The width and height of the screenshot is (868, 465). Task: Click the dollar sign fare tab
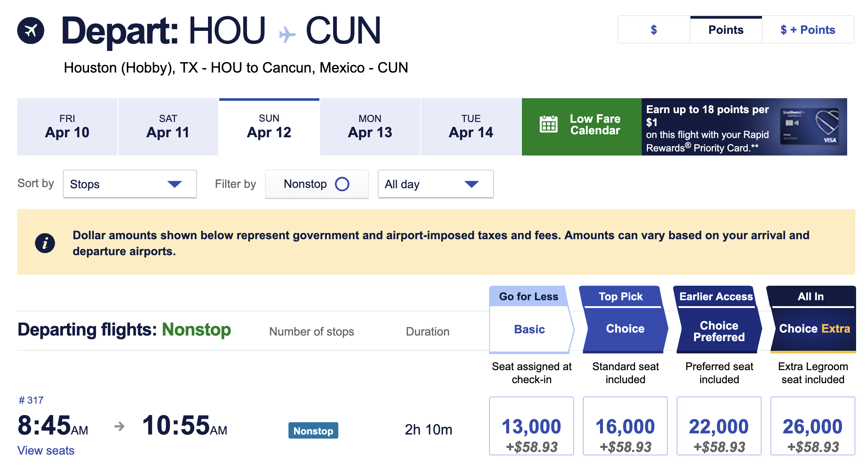tap(653, 29)
